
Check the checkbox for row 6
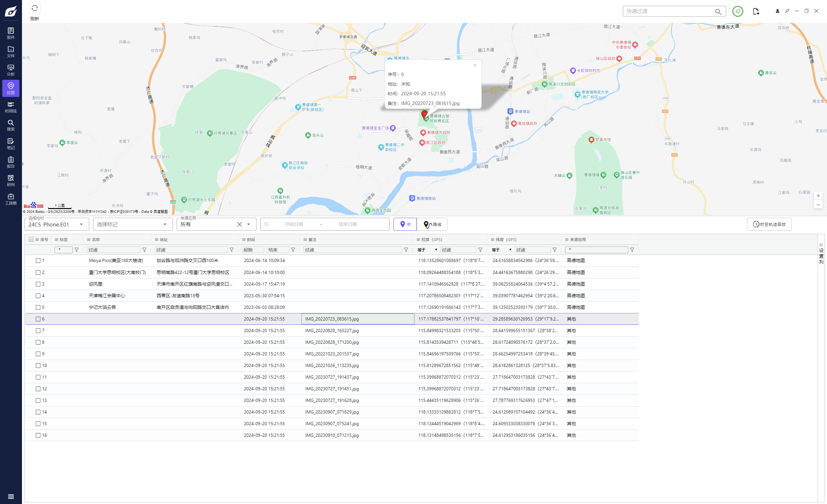click(x=38, y=319)
